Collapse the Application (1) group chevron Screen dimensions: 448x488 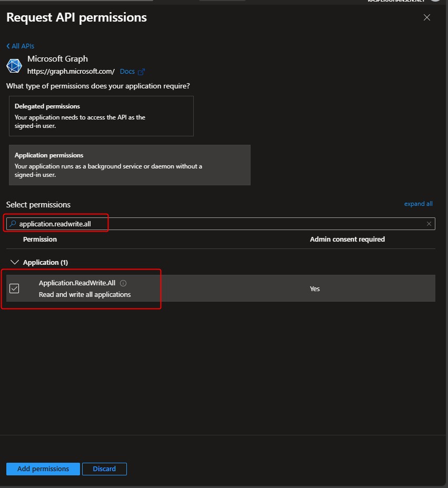pos(14,262)
